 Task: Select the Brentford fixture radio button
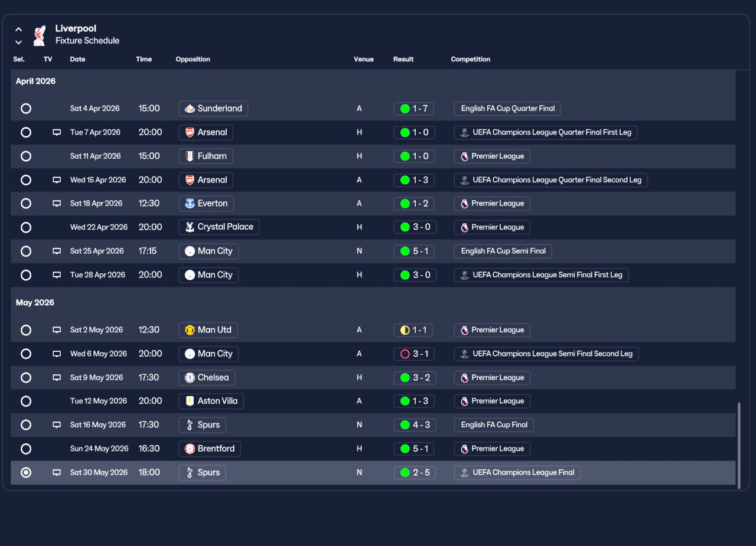26,449
